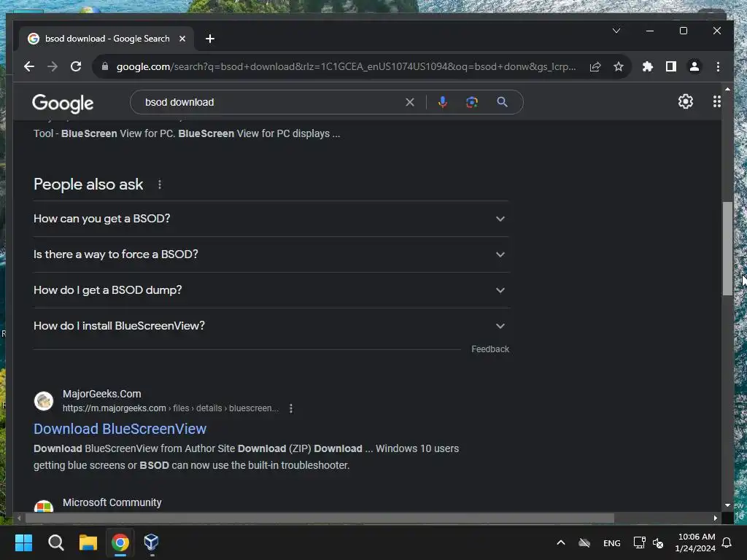Click the Chrome taskbar icon
The width and height of the screenshot is (747, 560).
pyautogui.click(x=120, y=542)
